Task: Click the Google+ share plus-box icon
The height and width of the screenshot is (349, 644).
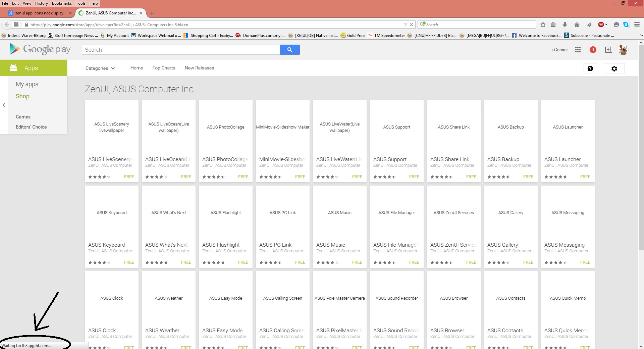Action: [x=608, y=50]
